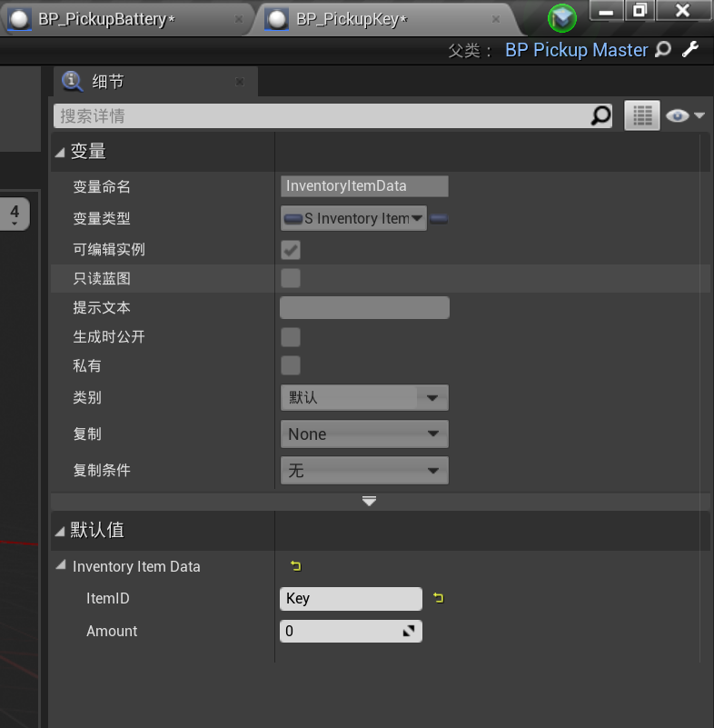Screen dimensions: 714x728
Task: Click the 父类 label text
Action: (469, 51)
